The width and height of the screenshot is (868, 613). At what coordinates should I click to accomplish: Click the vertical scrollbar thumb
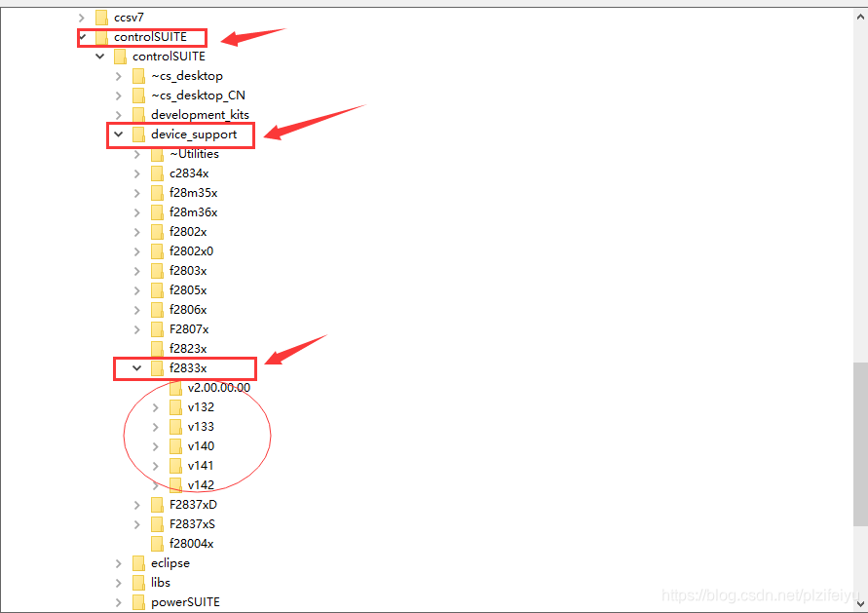(860, 444)
